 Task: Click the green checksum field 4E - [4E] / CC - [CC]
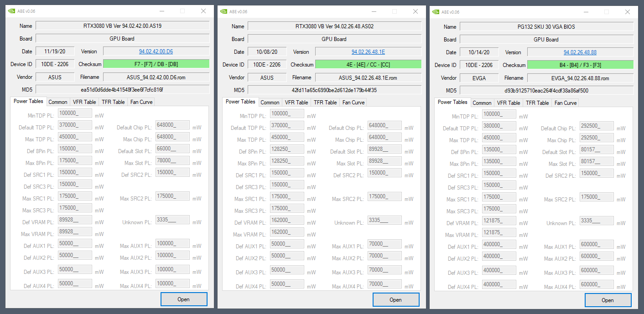(x=368, y=65)
